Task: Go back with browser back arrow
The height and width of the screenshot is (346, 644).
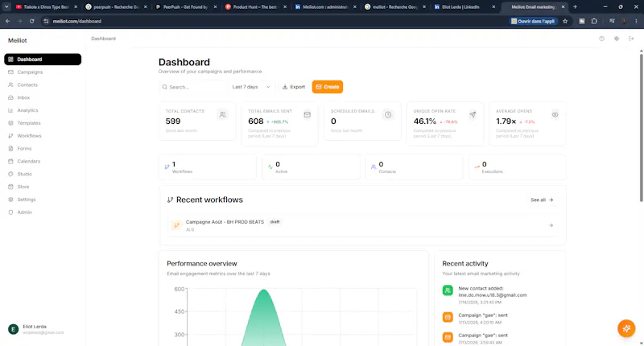Action: [8, 21]
